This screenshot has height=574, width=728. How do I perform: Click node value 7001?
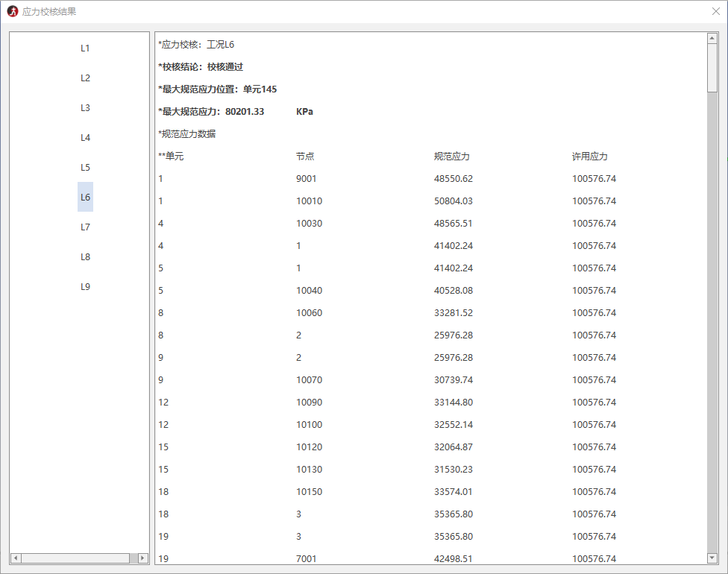(x=307, y=558)
